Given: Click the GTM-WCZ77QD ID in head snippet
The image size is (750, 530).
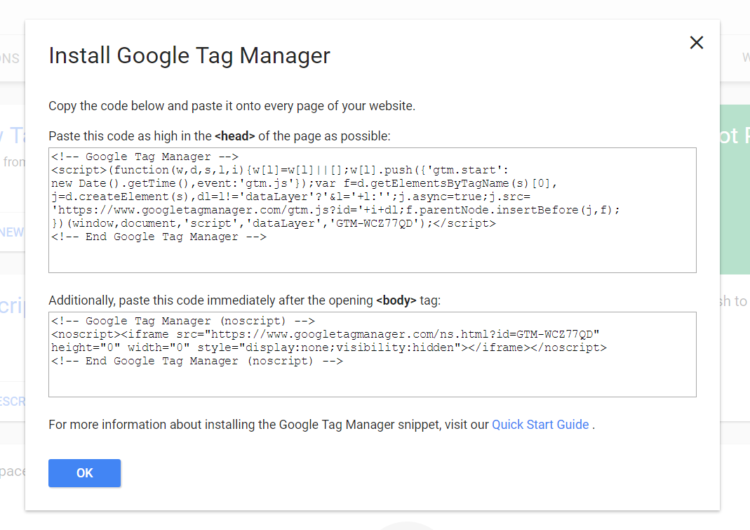Looking at the screenshot, I should tap(377, 224).
